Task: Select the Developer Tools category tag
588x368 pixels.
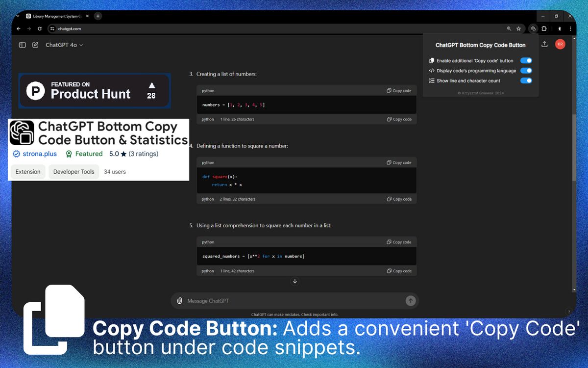Action: point(73,172)
